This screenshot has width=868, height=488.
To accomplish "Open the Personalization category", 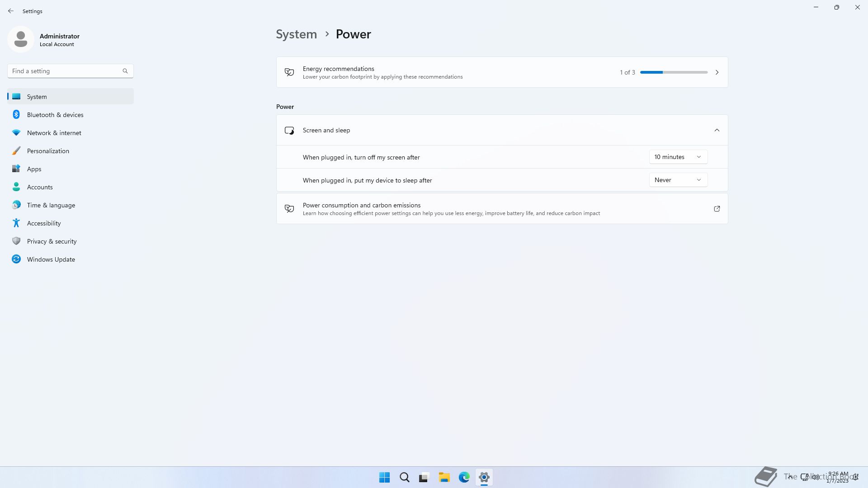I will click(48, 151).
